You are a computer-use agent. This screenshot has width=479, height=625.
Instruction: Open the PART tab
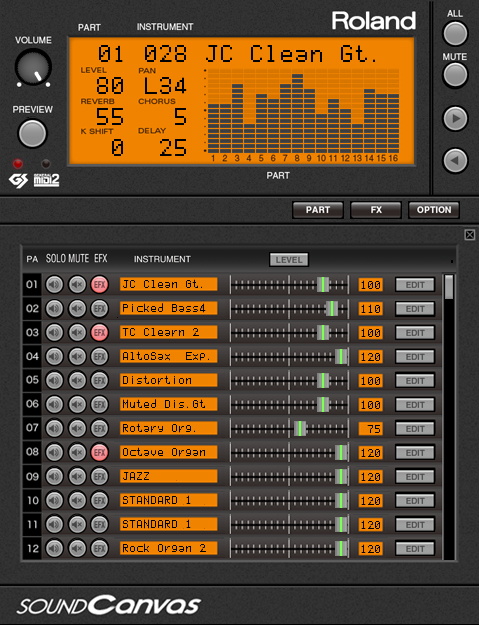[318, 210]
